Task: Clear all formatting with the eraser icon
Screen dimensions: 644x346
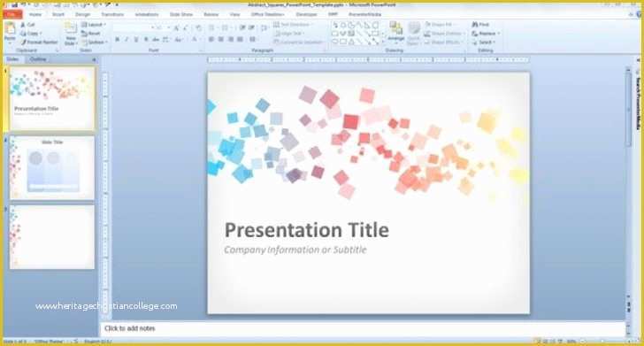Action: pos(198,28)
